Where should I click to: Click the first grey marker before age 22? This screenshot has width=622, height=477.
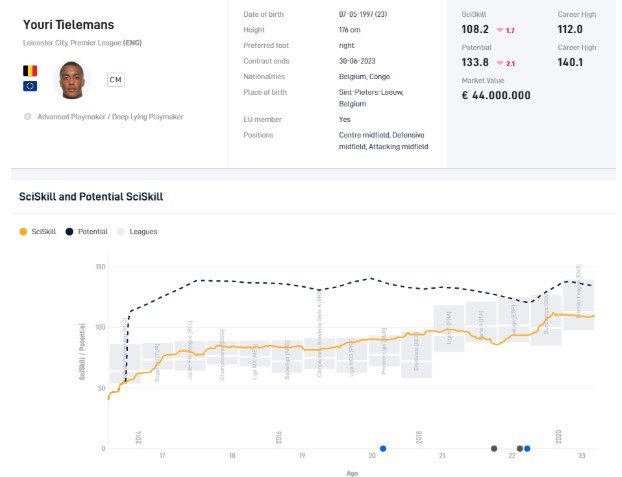(x=494, y=448)
